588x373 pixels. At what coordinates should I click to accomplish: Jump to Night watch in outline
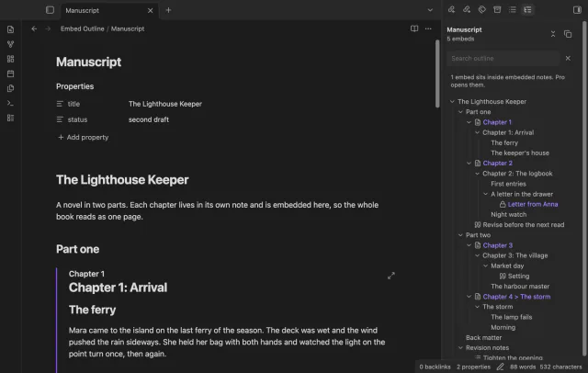click(508, 214)
